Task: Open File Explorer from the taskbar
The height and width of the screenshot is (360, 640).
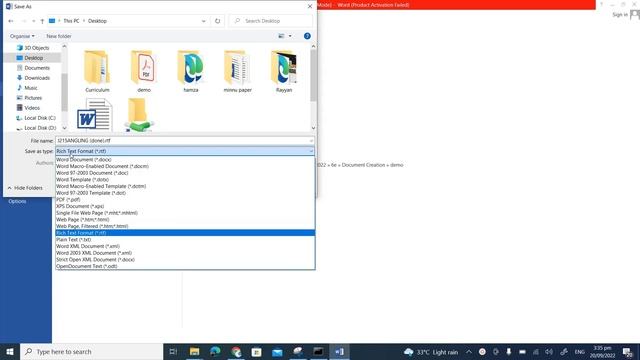Action: [x=194, y=351]
